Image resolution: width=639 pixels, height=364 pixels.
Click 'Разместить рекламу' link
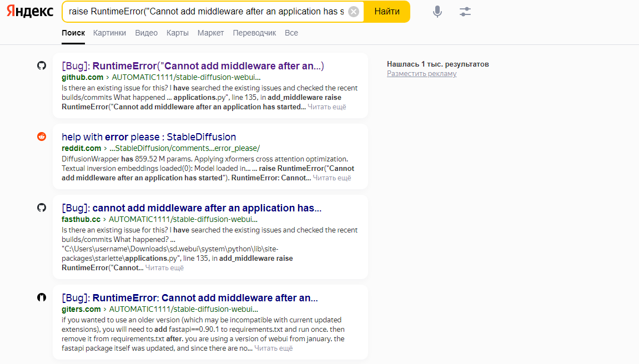pyautogui.click(x=421, y=74)
